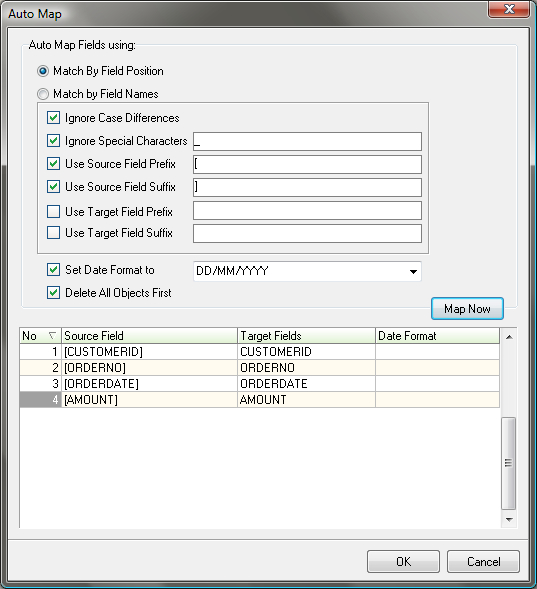Image resolution: width=537 pixels, height=589 pixels.
Task: Confirm with the OK button
Action: (x=403, y=562)
